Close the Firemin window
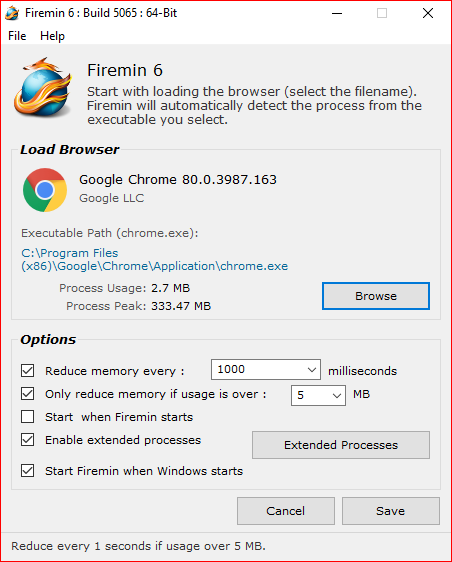452x562 pixels. click(428, 13)
